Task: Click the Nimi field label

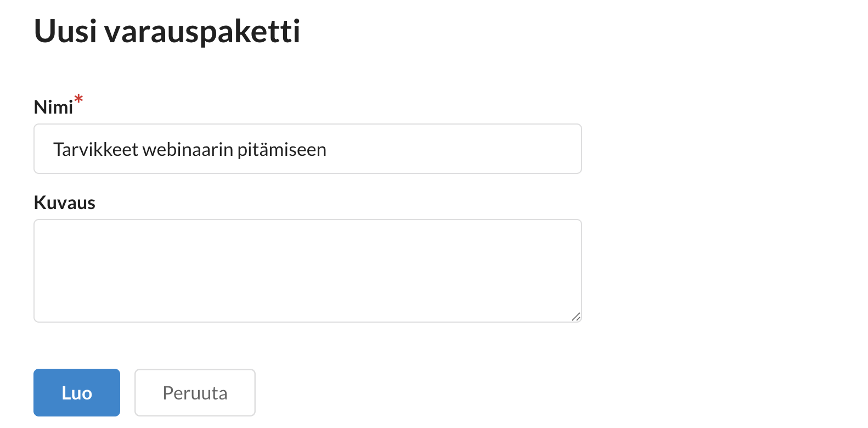Action: (53, 107)
